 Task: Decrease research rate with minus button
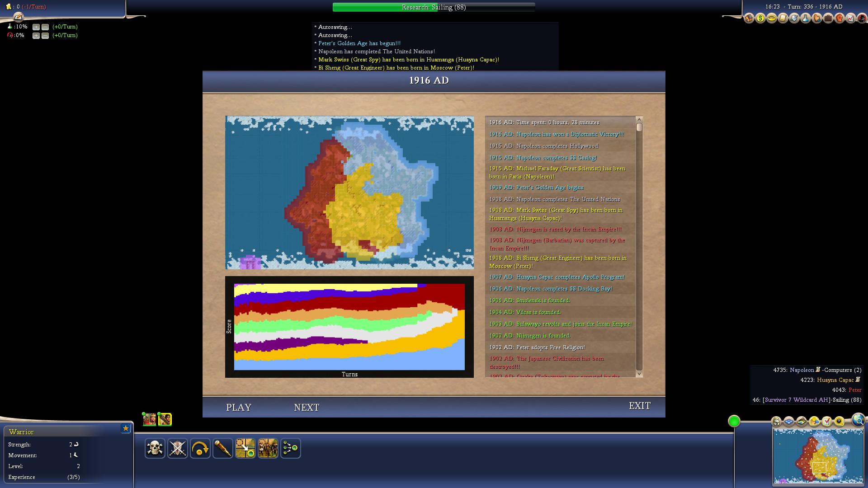pos(45,27)
